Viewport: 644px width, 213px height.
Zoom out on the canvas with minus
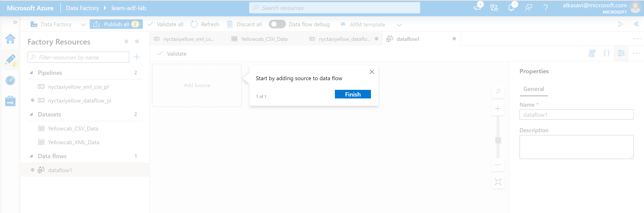click(498, 165)
